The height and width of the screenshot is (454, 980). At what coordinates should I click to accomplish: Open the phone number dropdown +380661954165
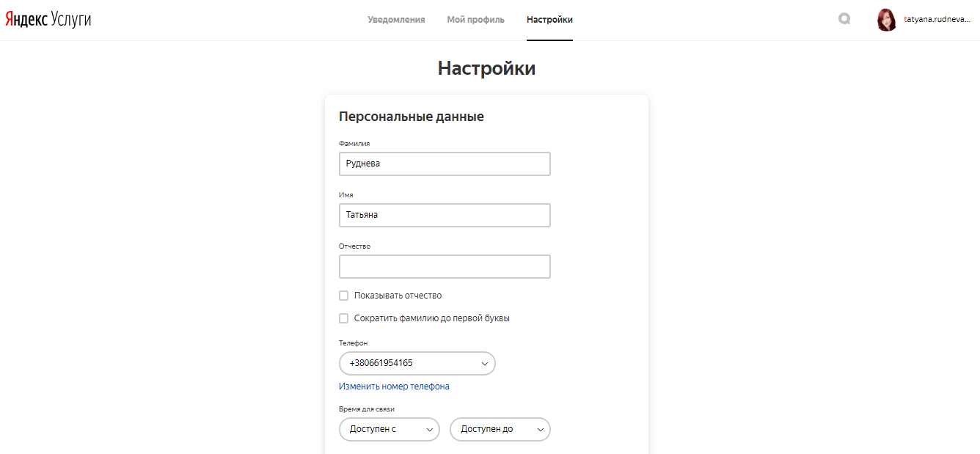click(417, 363)
